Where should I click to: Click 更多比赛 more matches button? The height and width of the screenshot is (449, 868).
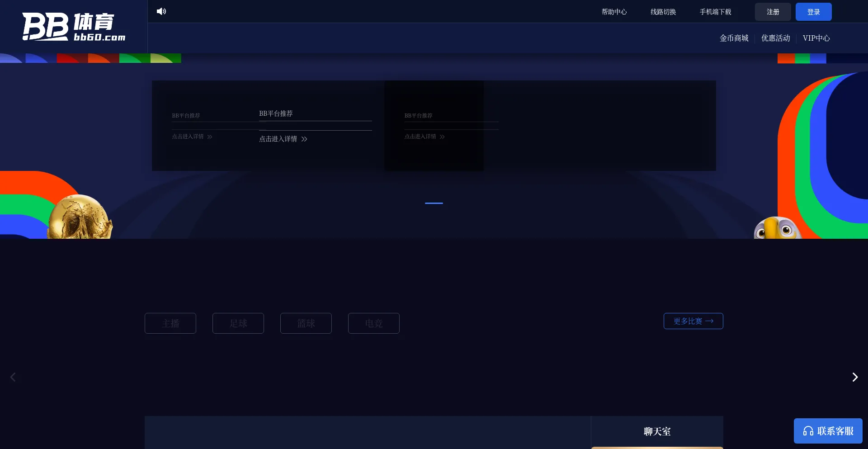(x=693, y=321)
